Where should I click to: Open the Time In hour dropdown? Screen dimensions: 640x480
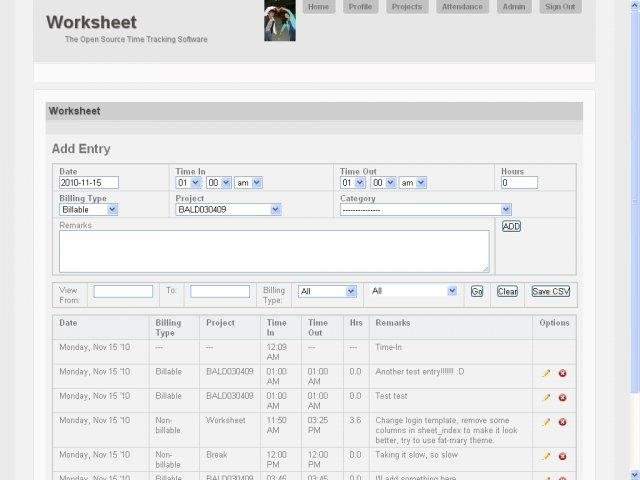(189, 183)
